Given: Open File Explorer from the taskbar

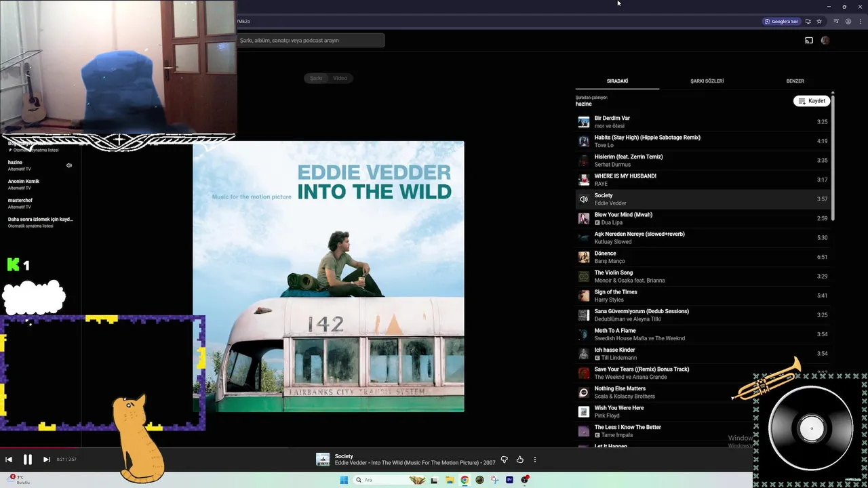Looking at the screenshot, I should click(x=450, y=480).
